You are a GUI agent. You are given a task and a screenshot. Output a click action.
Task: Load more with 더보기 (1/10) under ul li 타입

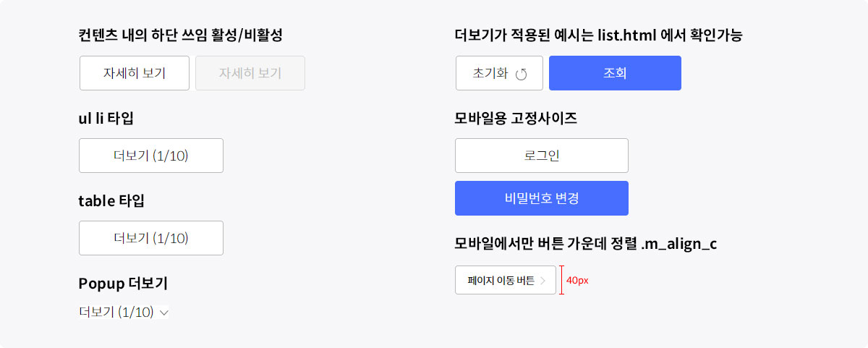(151, 156)
